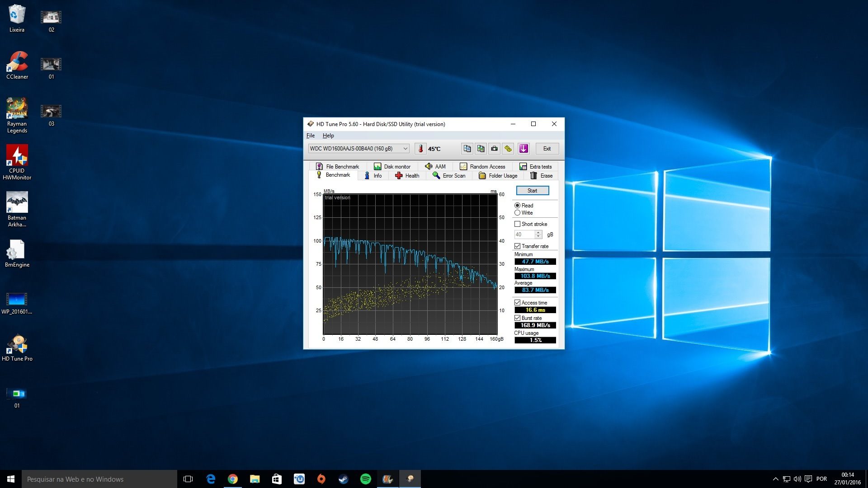Click the volume icon in system tray
868x488 pixels.
tap(797, 479)
